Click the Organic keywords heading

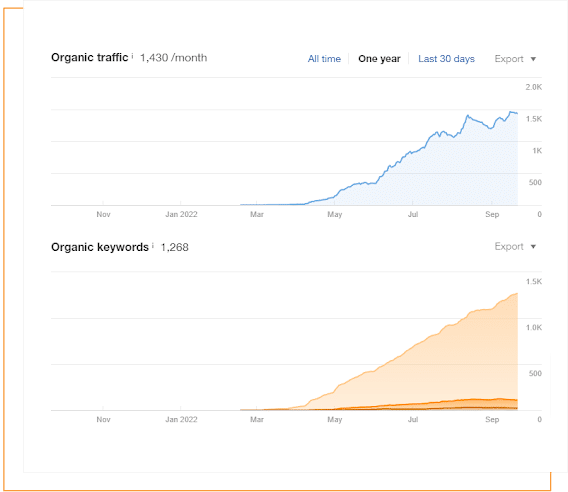(100, 247)
